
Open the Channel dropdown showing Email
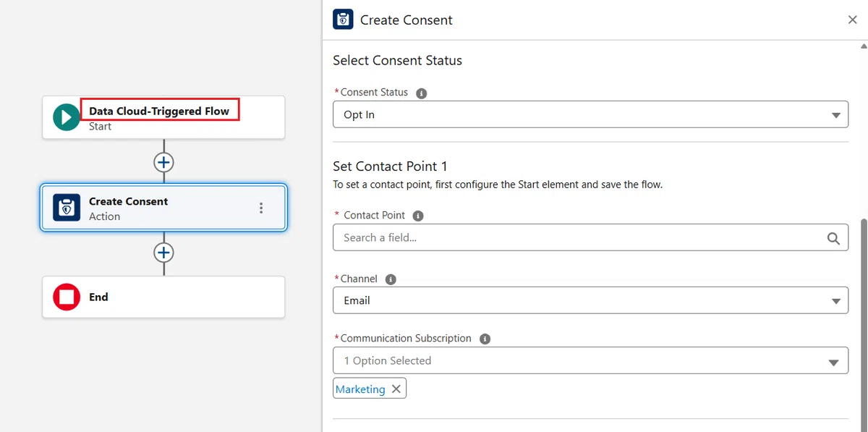point(590,300)
